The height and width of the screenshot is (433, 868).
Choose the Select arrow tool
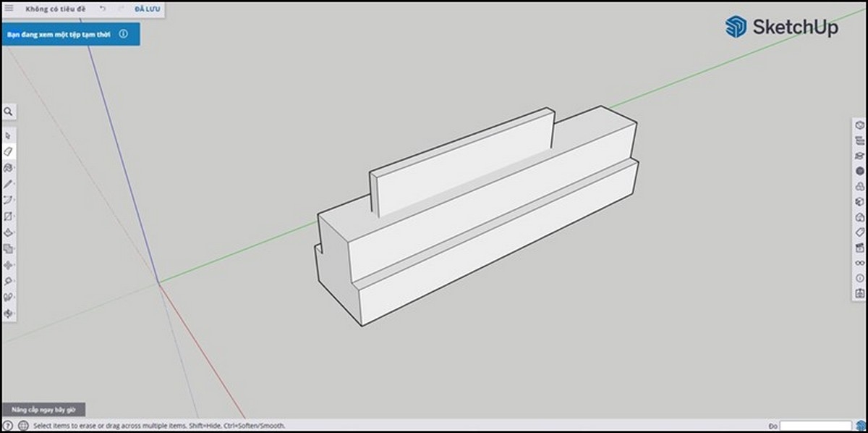[8, 135]
